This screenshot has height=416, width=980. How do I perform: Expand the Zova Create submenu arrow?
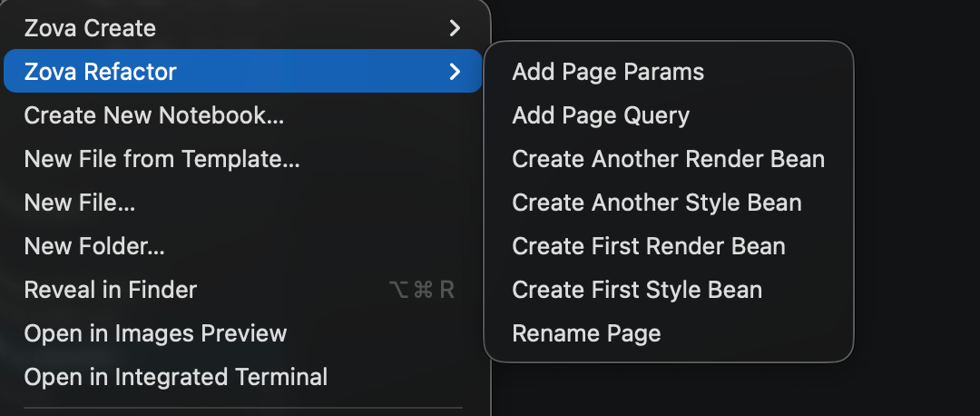click(456, 28)
